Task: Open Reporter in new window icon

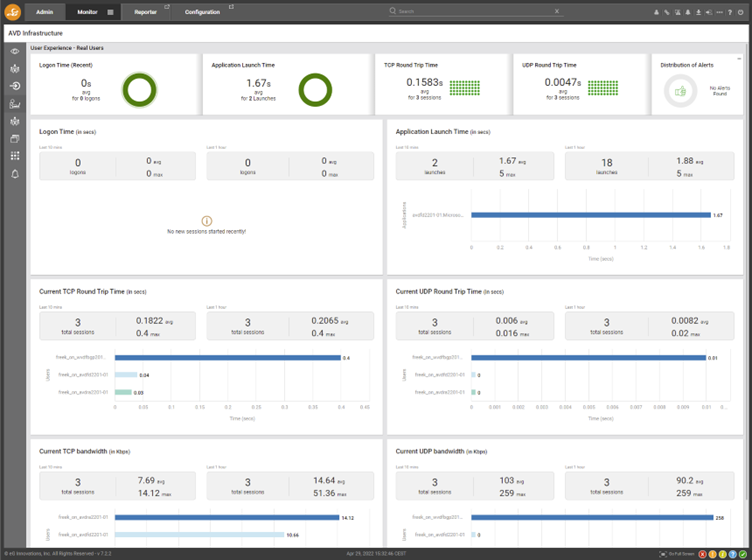Action: (x=167, y=7)
